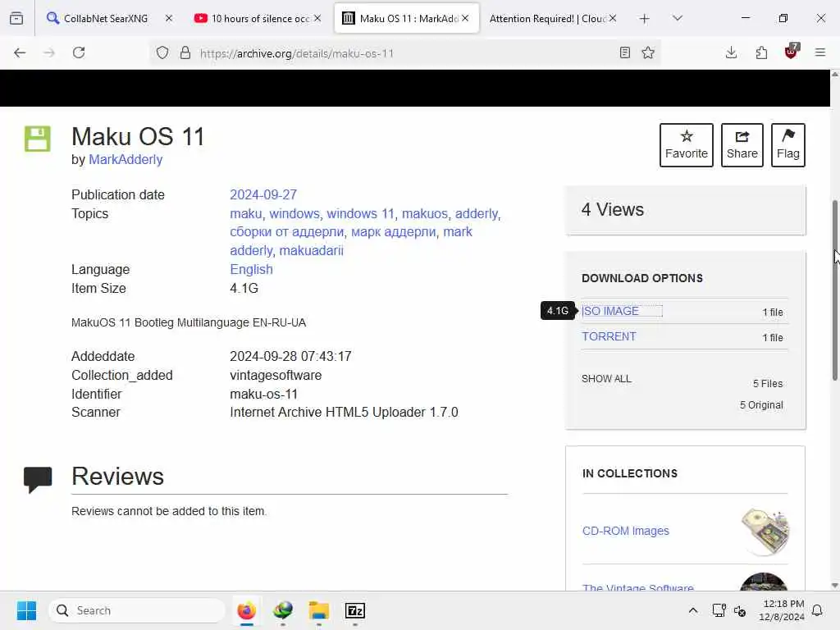840x630 pixels.
Task: Open 7-Zip from taskbar
Action: pyautogui.click(x=354, y=610)
